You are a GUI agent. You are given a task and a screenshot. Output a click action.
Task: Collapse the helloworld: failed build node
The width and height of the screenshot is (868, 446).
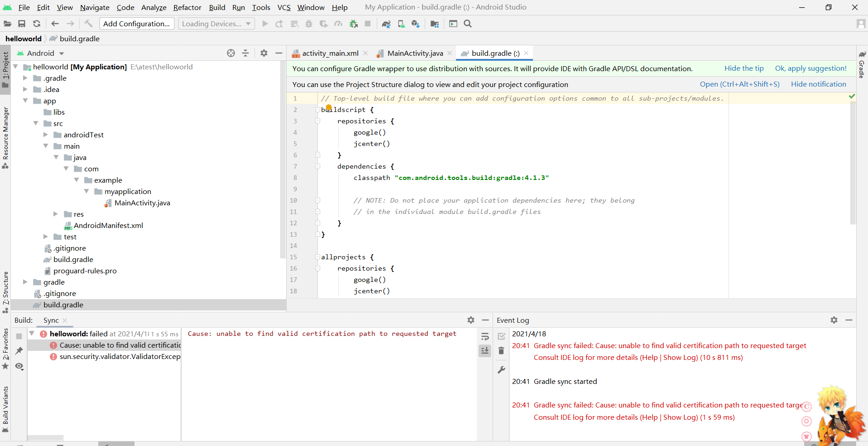(x=32, y=334)
